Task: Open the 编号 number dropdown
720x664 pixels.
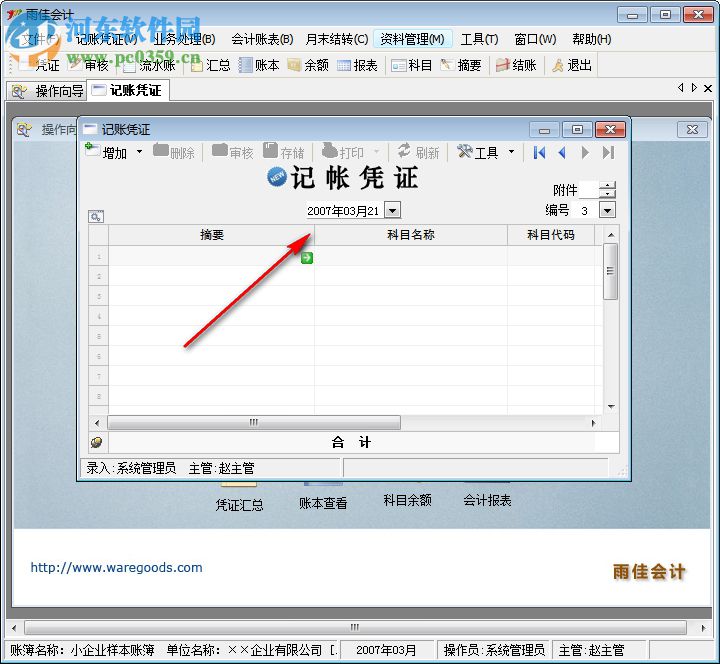Action: (x=608, y=211)
